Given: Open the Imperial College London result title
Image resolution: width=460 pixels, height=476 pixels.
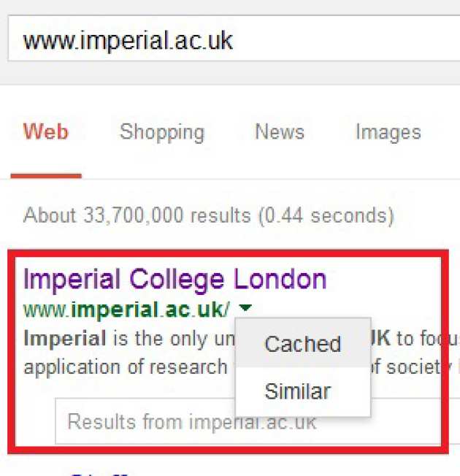Looking at the screenshot, I should coord(175,279).
